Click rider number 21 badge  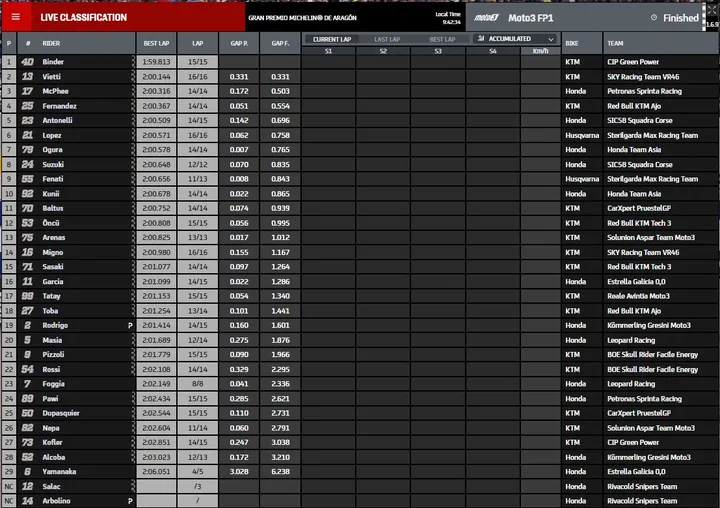click(27, 135)
